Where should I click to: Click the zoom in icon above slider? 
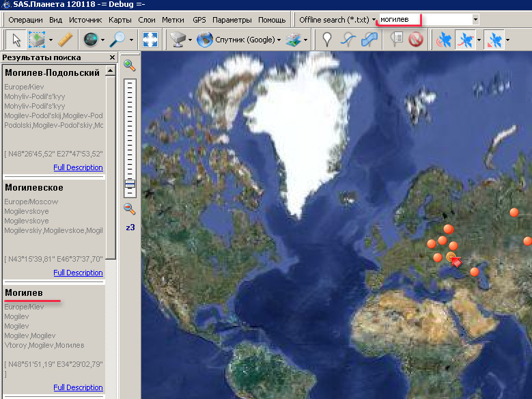(129, 66)
